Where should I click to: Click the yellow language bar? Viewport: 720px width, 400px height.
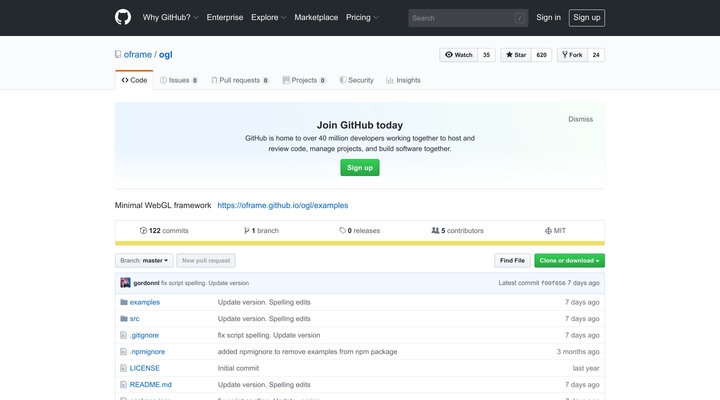pos(360,243)
